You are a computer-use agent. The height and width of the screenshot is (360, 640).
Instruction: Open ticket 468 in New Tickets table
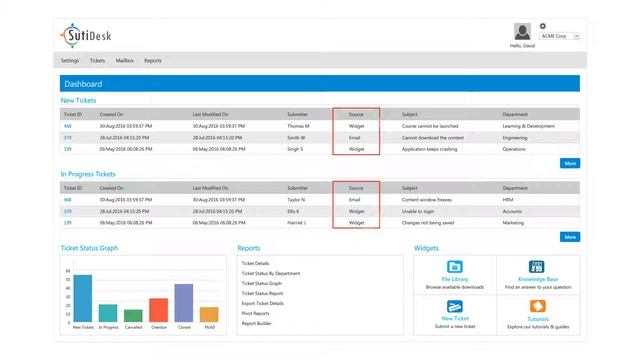67,126
